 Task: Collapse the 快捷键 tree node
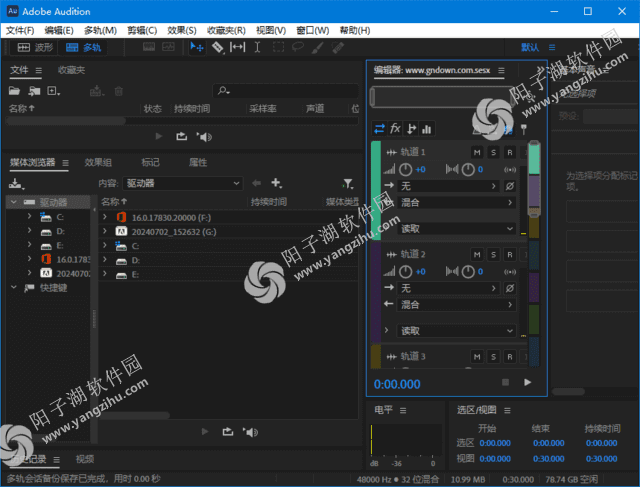14,287
